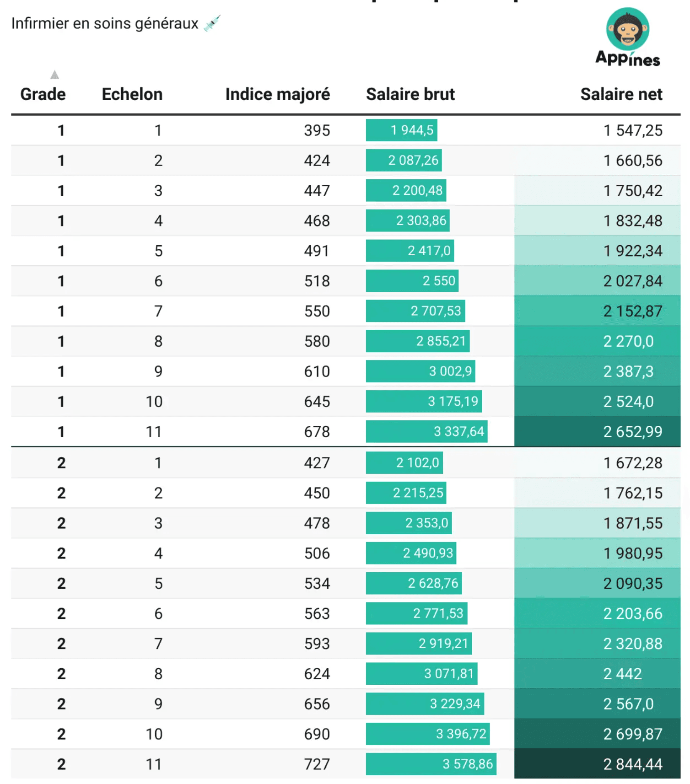The height and width of the screenshot is (784, 690).
Task: Sort by the Echelon column header
Action: pyautogui.click(x=132, y=94)
